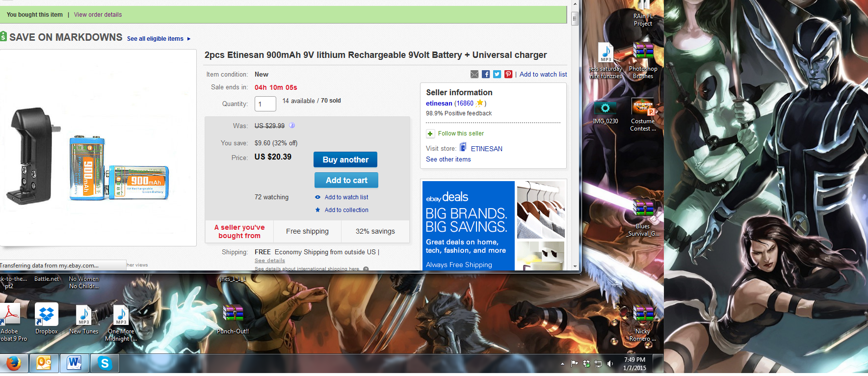Toggle Follow this seller plus button
The width and height of the screenshot is (868, 376).
tap(430, 134)
